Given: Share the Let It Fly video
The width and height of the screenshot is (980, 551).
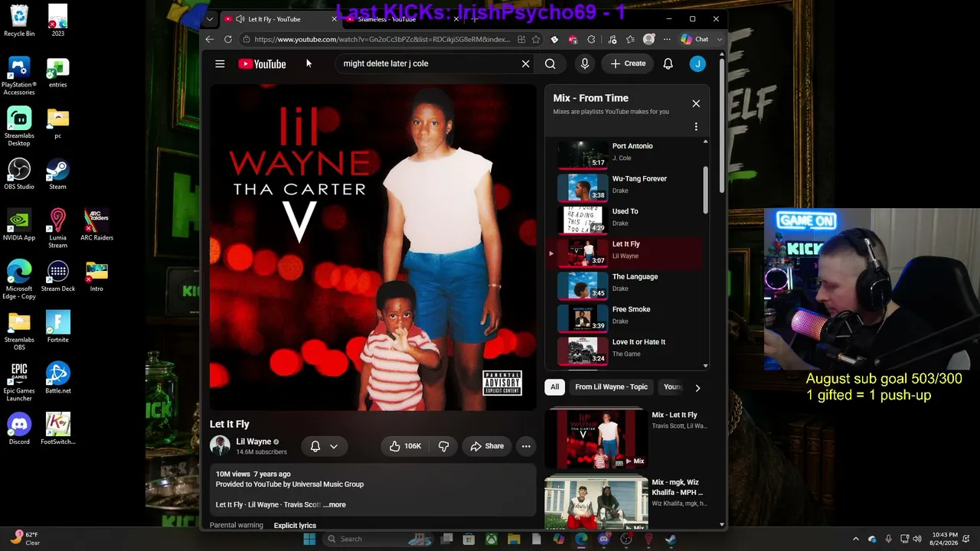Looking at the screenshot, I should (x=487, y=446).
